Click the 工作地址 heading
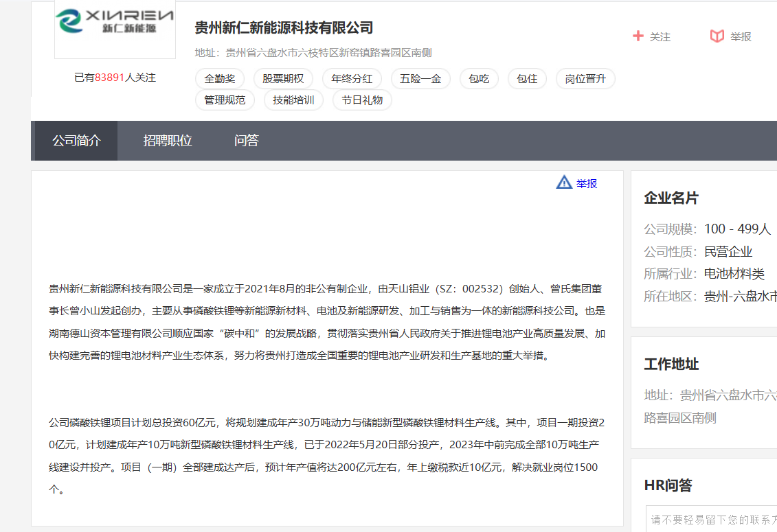Image resolution: width=777 pixels, height=532 pixels. pyautogui.click(x=671, y=364)
